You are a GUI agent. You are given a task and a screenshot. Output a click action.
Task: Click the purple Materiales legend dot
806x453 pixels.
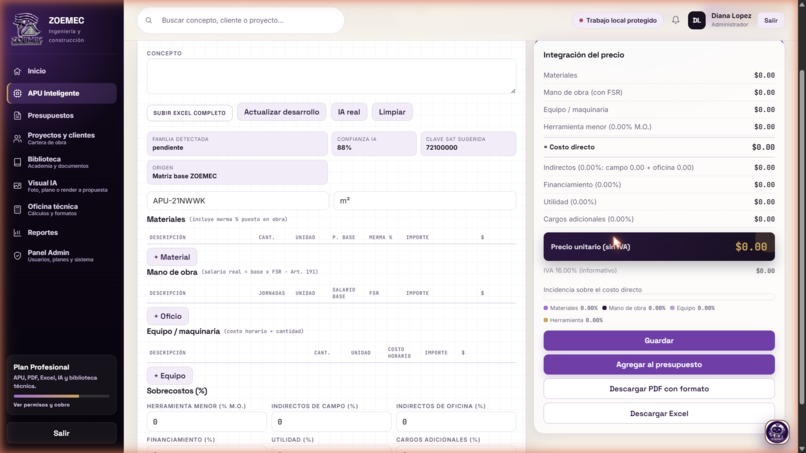tap(545, 308)
